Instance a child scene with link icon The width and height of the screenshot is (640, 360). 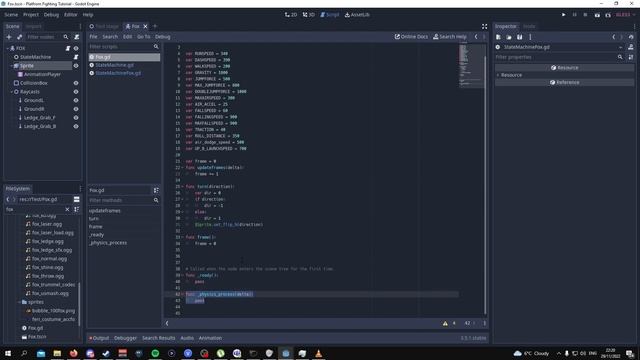coord(19,37)
